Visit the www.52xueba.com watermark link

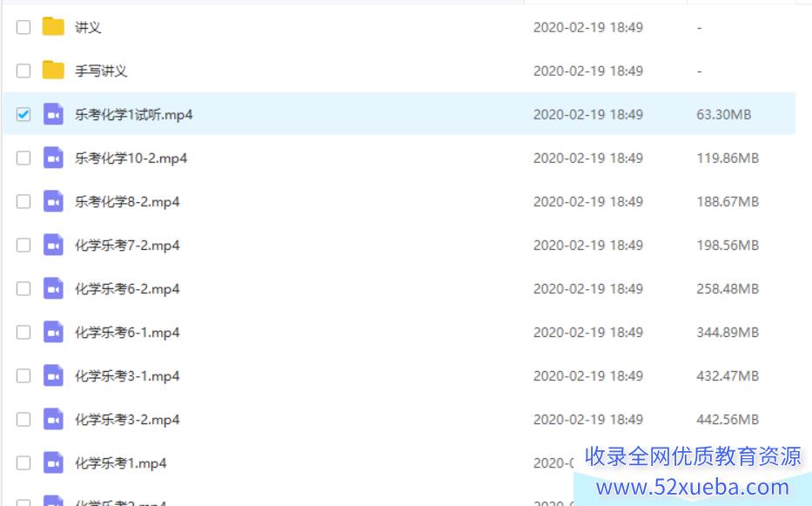[693, 488]
